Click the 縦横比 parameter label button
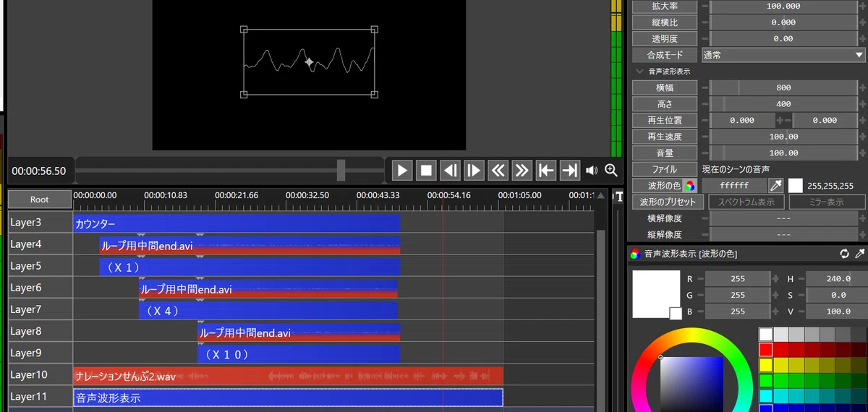The image size is (868, 412). 665,22
